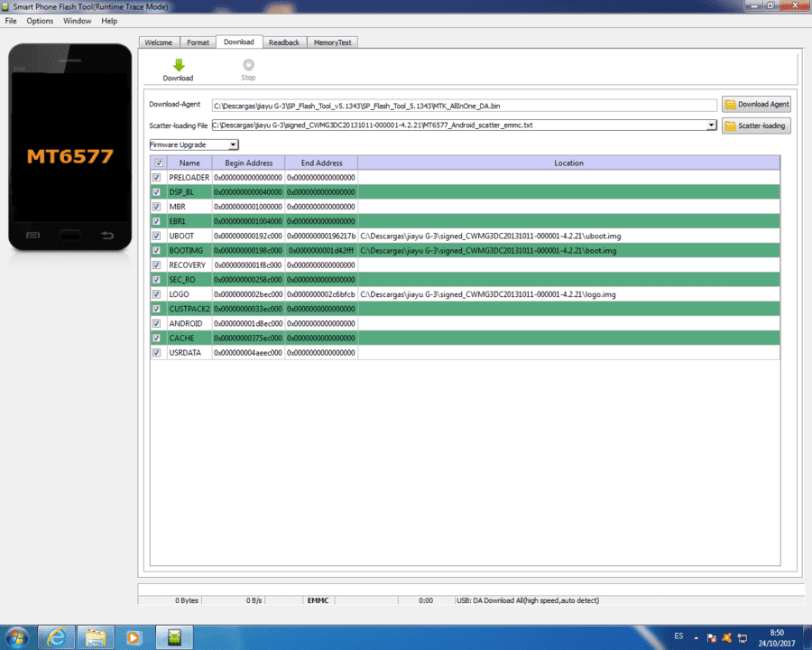The image size is (812, 650).
Task: Open the Options menu
Action: [40, 21]
